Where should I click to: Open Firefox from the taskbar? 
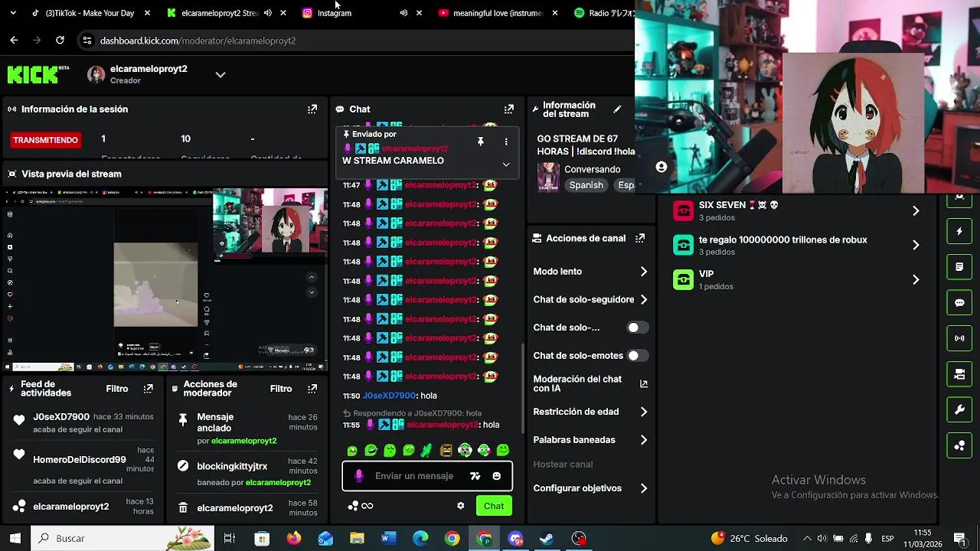294,539
